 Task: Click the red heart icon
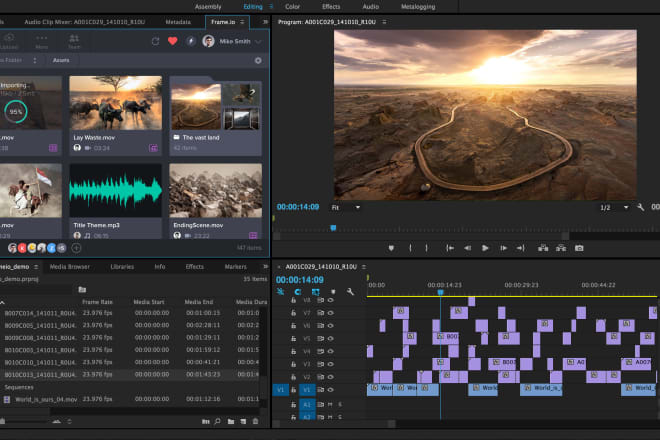coord(172,41)
